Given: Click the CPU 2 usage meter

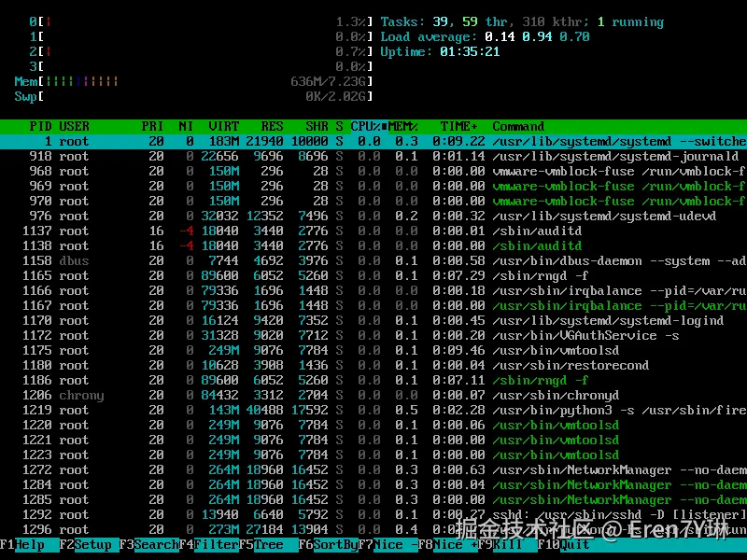Looking at the screenshot, I should [x=201, y=51].
